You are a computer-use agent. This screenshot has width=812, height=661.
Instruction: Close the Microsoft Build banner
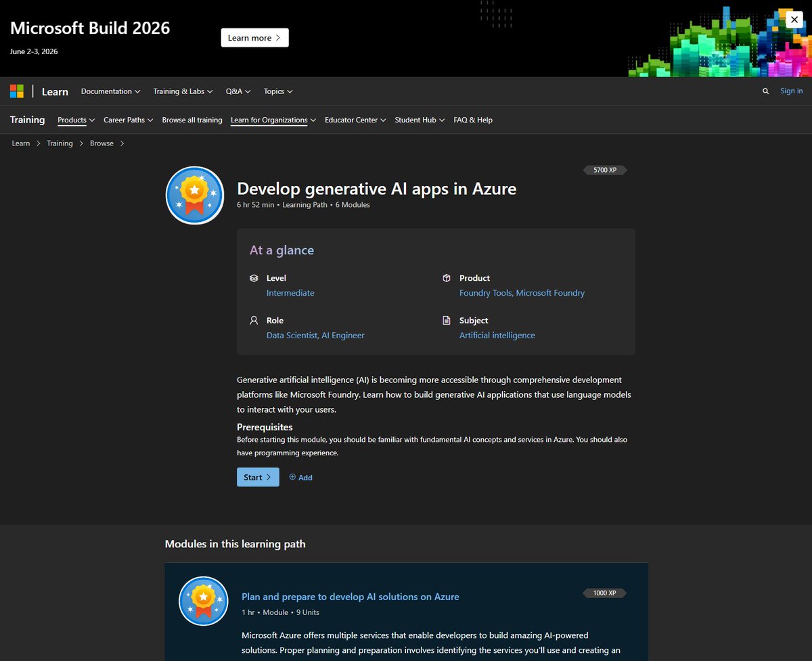point(794,20)
